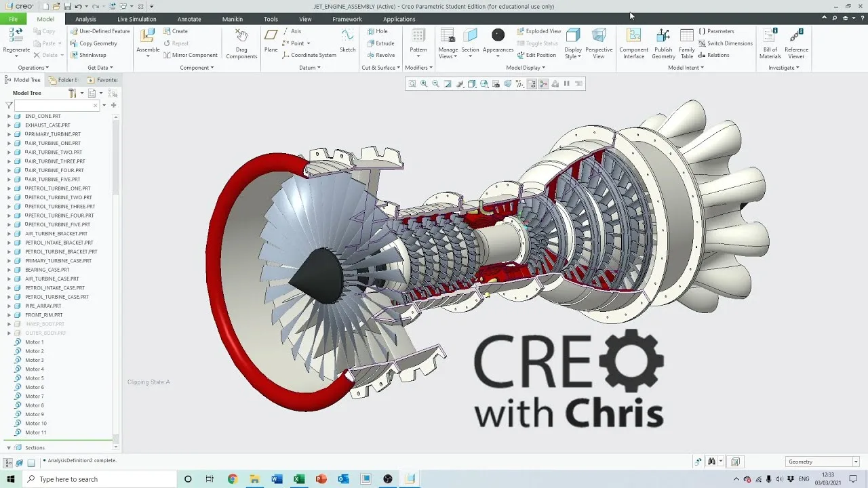
Task: Open the Get Data group dropdown
Action: pyautogui.click(x=100, y=68)
